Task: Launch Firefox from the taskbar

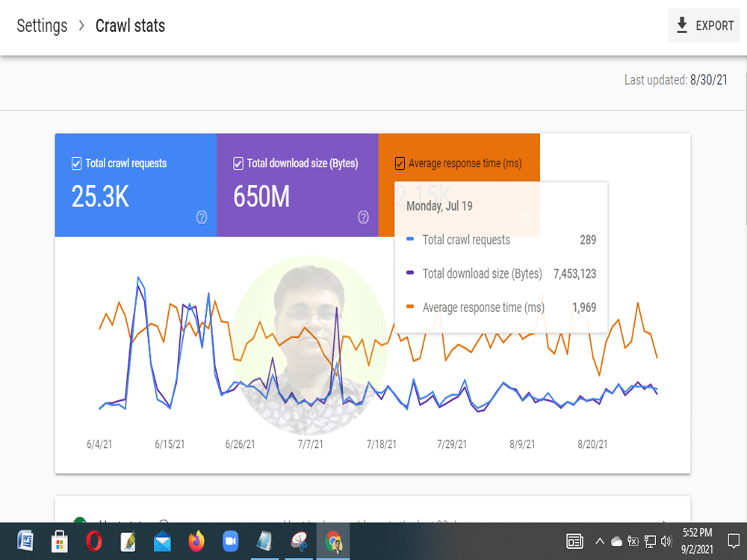Action: pos(196,541)
